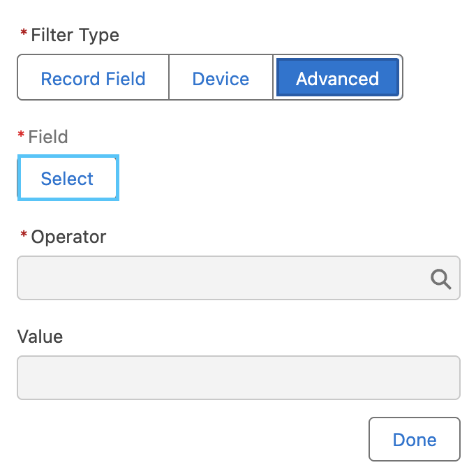Click the Filter Type label
This screenshot has width=476, height=465.
point(75,36)
